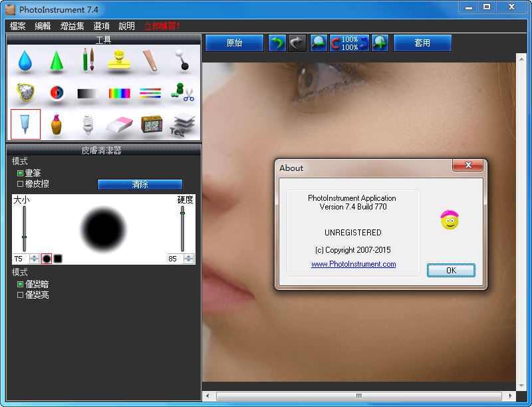Select the orange bottle Glamour Skin tool
The width and height of the screenshot is (532, 407).
(x=57, y=124)
